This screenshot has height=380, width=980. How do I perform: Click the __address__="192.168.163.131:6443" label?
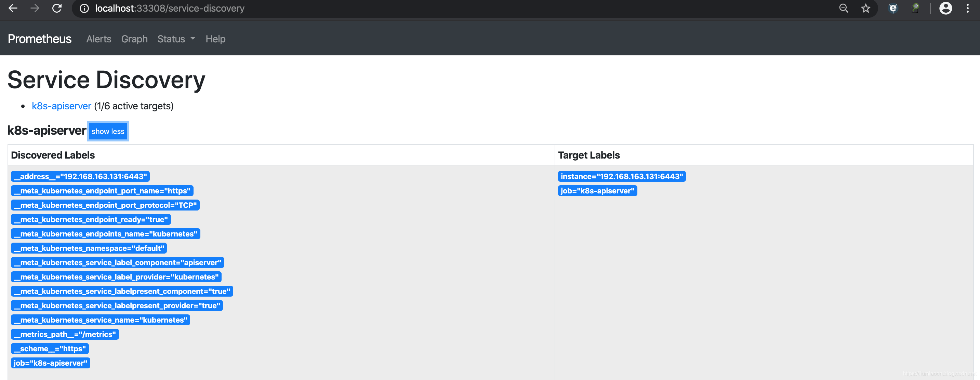click(x=80, y=176)
